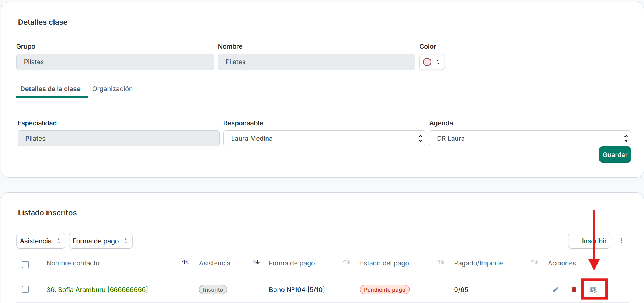Sort by Nombre contacto column arrows
The image size is (644, 303).
tap(186, 262)
